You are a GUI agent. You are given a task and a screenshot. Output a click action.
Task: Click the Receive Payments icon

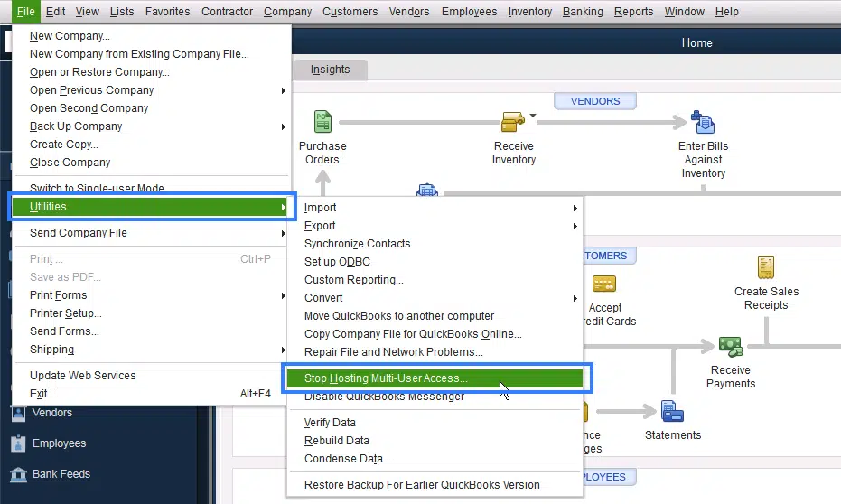[x=730, y=346]
